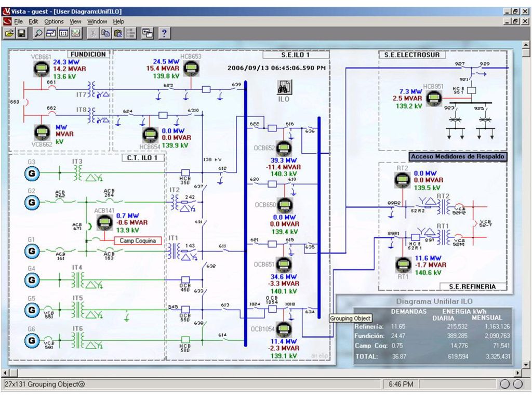Click the vertical scrollbar down arrow

point(526,365)
